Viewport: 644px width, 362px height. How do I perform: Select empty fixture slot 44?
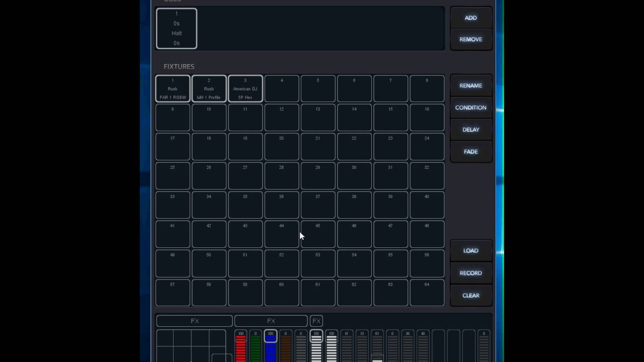tap(282, 234)
